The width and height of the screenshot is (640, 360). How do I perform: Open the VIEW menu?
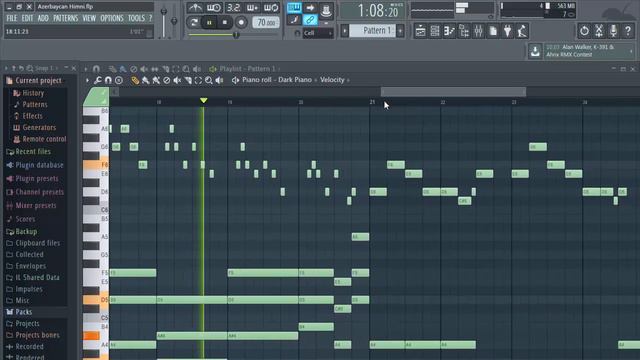coord(89,18)
